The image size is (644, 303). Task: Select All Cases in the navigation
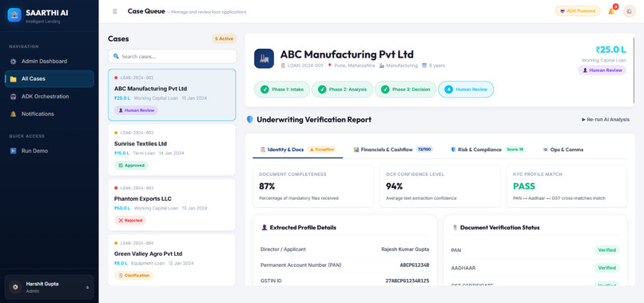[50, 78]
